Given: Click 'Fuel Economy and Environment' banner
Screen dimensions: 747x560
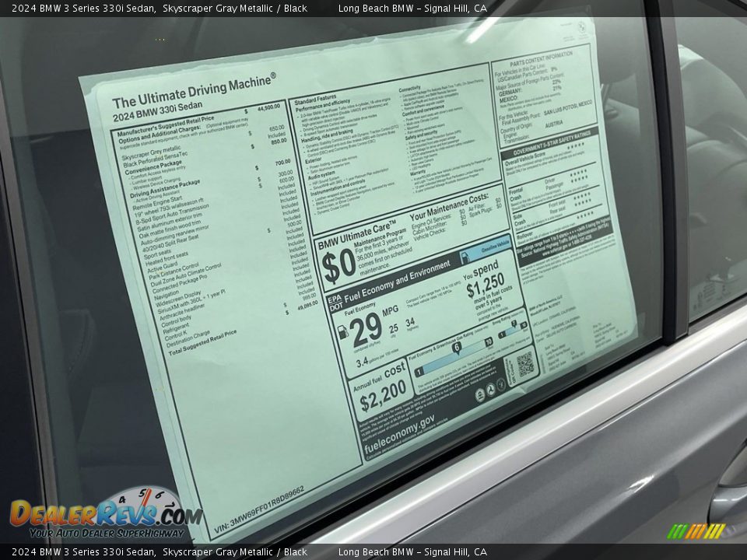Looking at the screenshot, I should [x=397, y=282].
